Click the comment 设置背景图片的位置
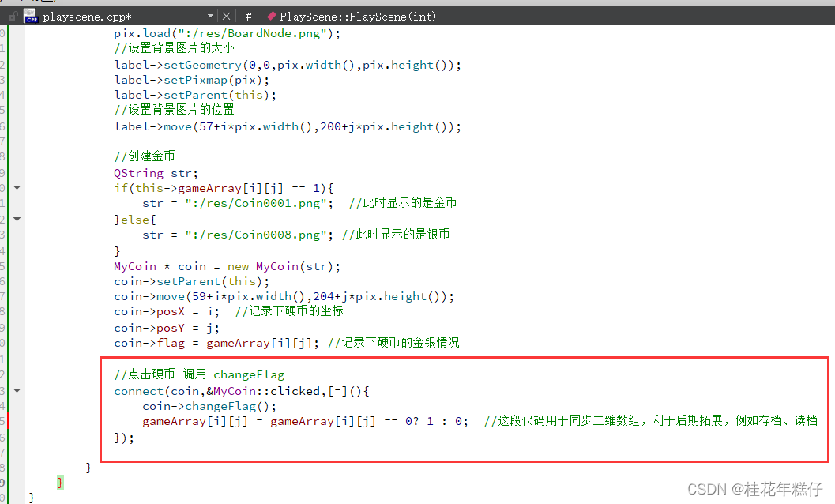The image size is (835, 504). pos(174,110)
